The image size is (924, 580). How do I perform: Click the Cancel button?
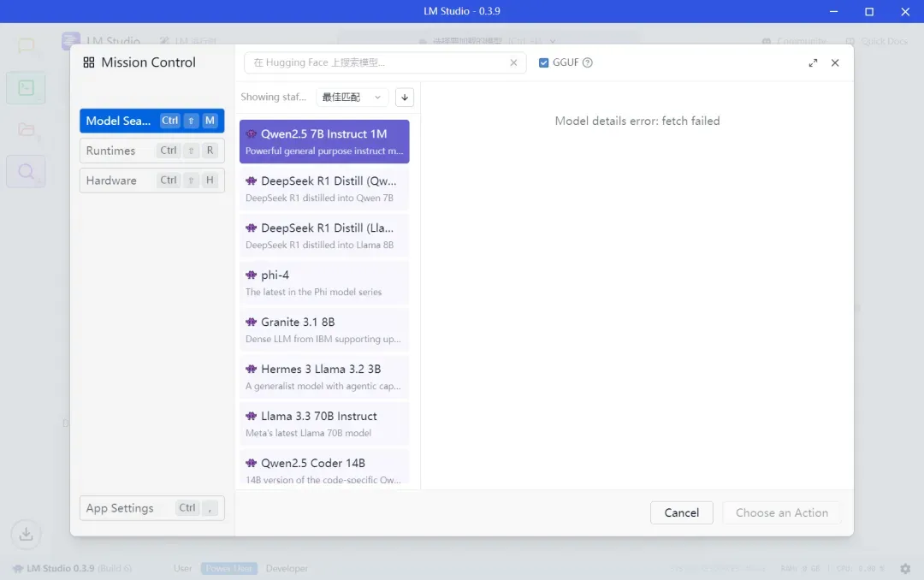tap(681, 512)
